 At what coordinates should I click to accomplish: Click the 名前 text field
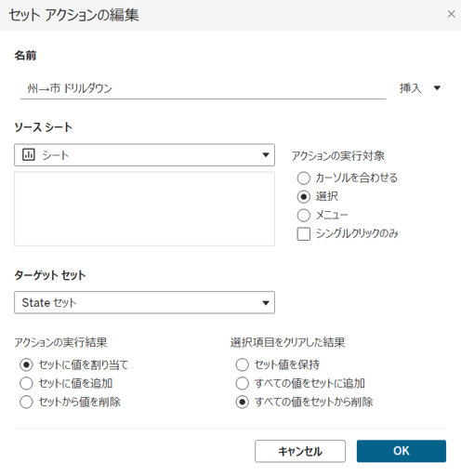(203, 88)
